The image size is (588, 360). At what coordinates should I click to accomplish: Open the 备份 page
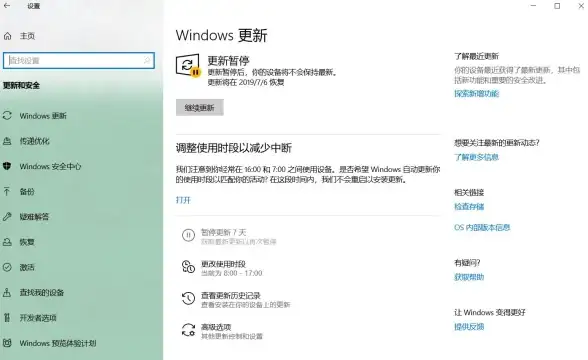(x=27, y=192)
